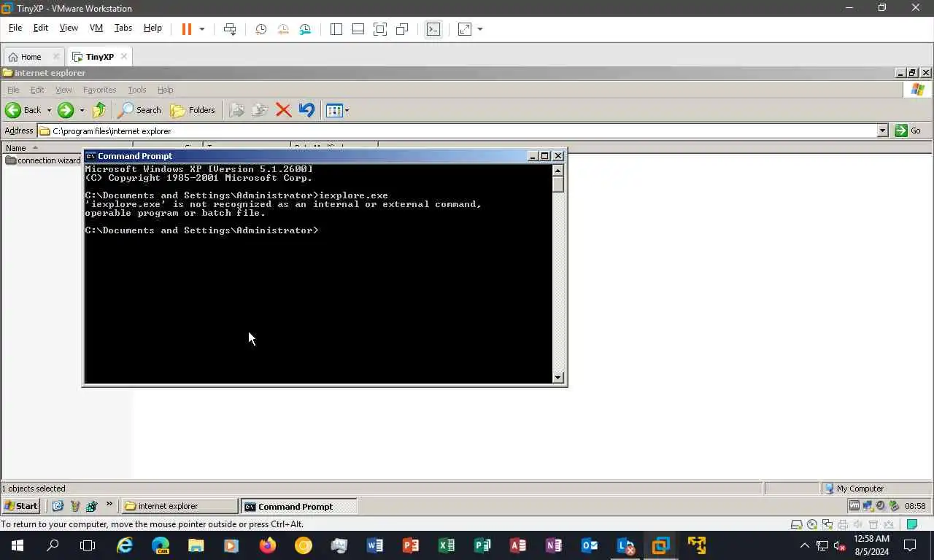Screen dimensions: 934x560
Task: Switch VMware to Unity mode
Action: pos(402,29)
